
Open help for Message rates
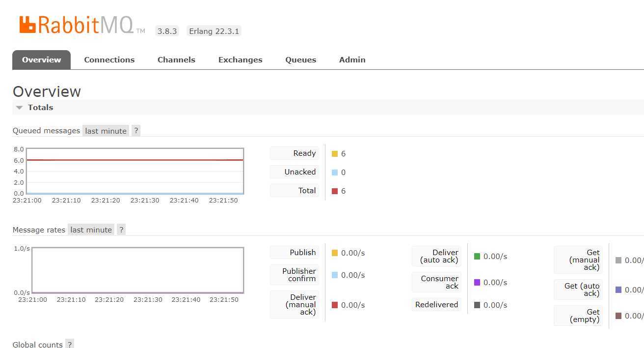coord(121,230)
